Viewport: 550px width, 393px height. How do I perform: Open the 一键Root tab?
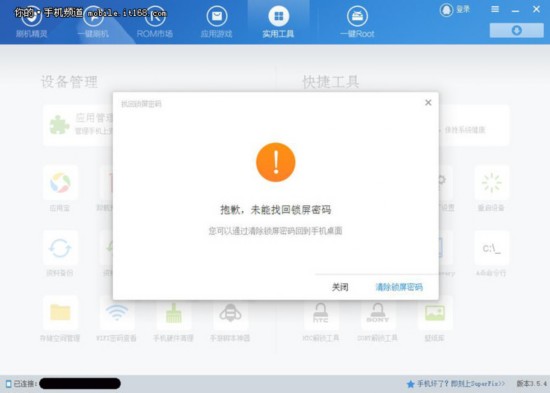coord(357,22)
